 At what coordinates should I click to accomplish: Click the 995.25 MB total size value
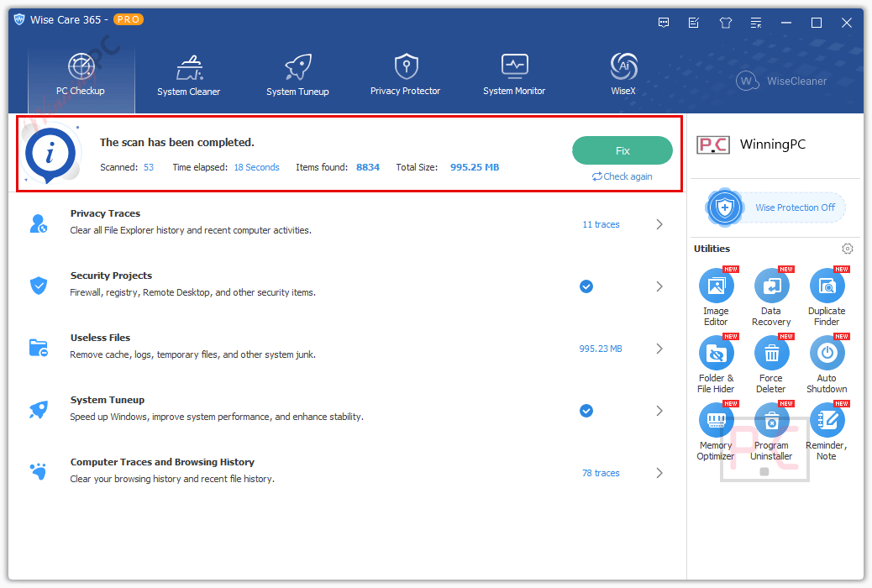click(475, 167)
